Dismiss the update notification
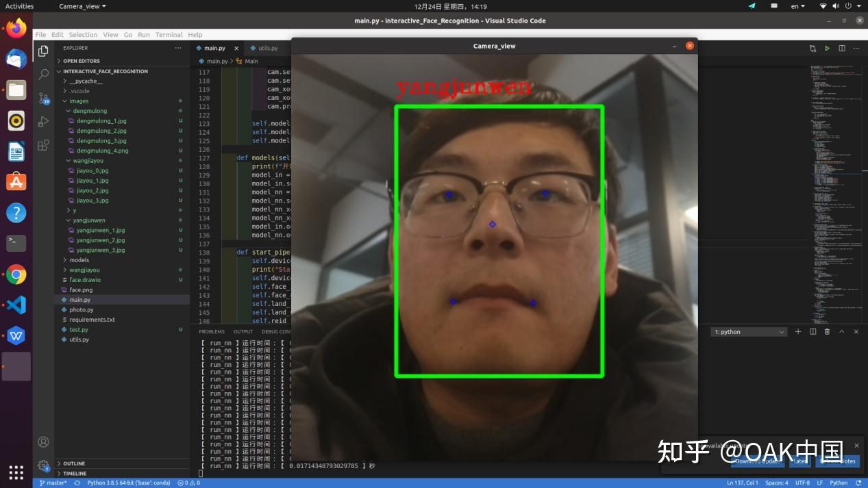The height and width of the screenshot is (488, 868). [857, 445]
